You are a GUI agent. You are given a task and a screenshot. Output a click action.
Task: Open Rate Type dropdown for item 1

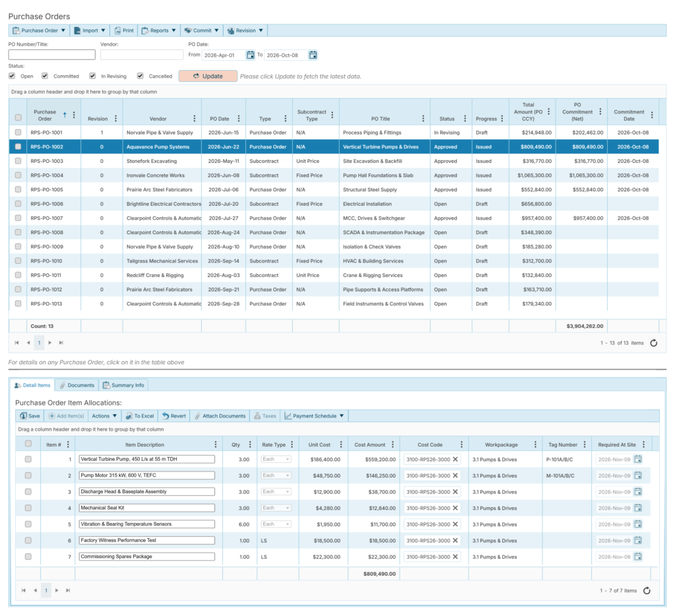[x=276, y=459]
